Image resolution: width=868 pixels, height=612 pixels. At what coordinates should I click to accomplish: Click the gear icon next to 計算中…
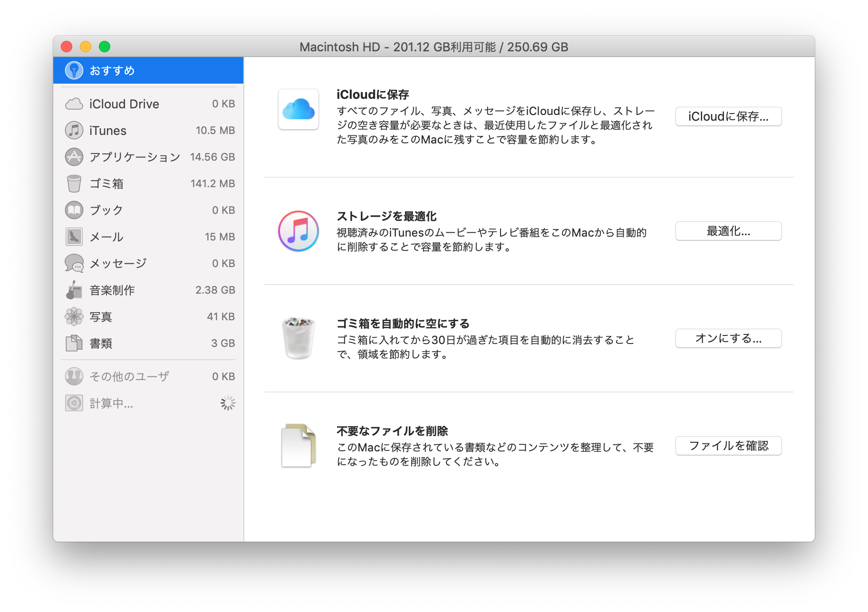(x=74, y=403)
